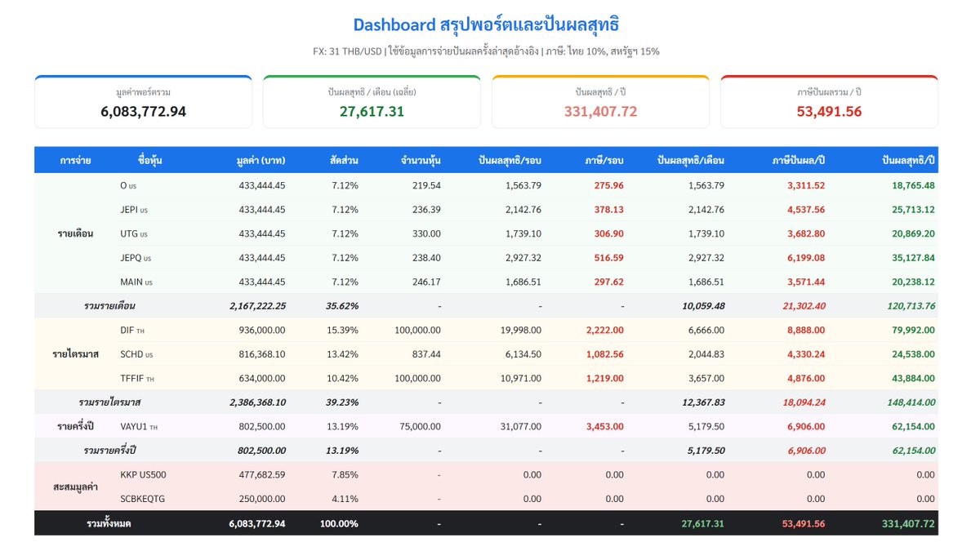Open the yellow ปันผลสุทธิ/ปี summary card
The image size is (980, 551).
click(x=600, y=102)
